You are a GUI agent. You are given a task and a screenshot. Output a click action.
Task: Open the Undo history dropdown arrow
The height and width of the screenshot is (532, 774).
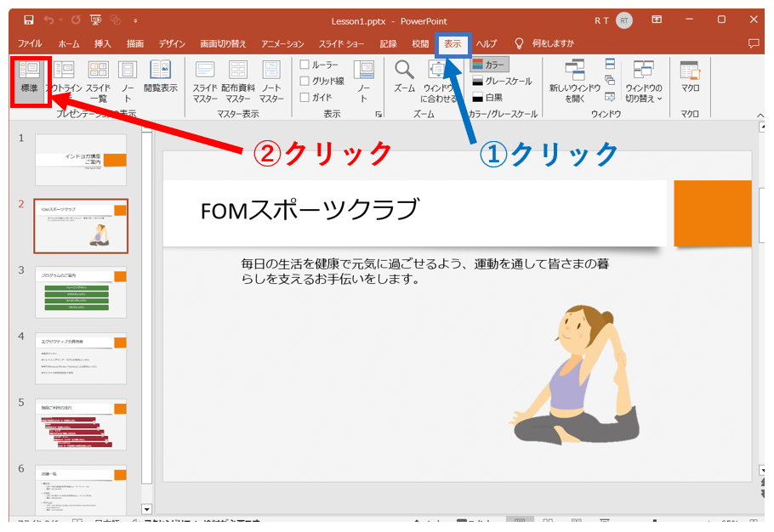click(x=60, y=20)
